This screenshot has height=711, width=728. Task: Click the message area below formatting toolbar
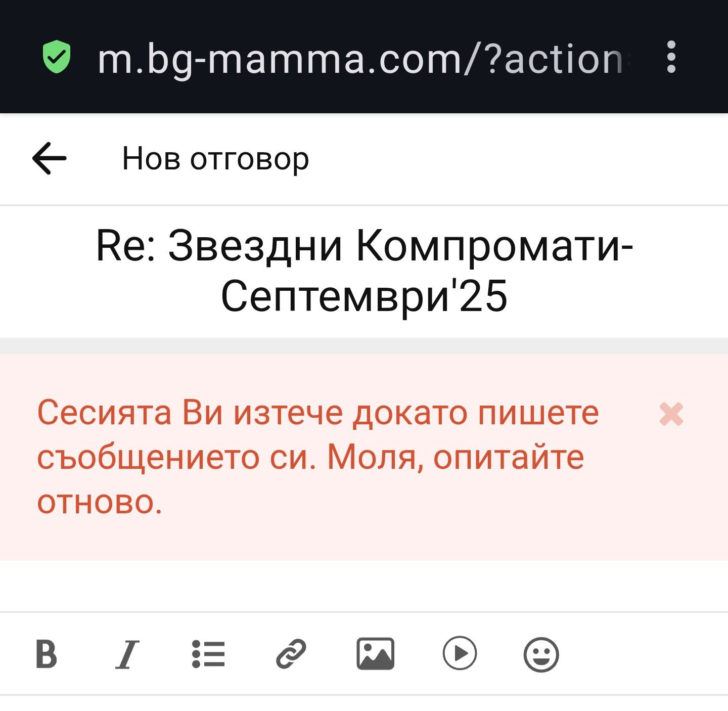coord(364,704)
